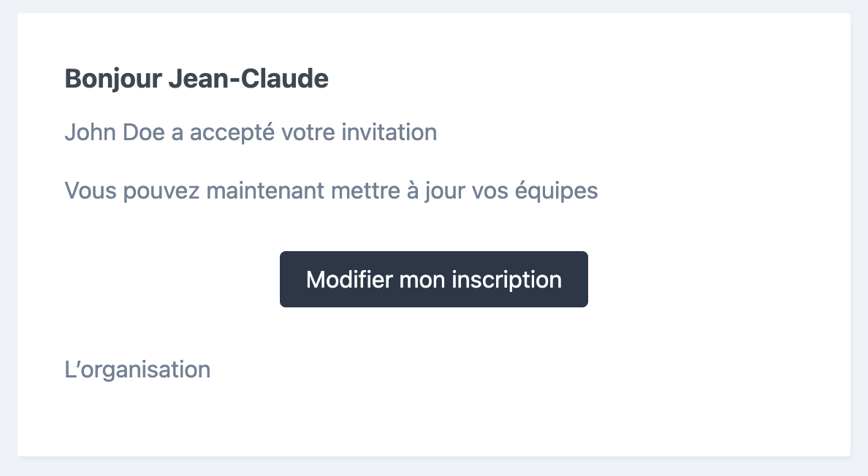Screen dimensions: 868x476
Task: Click the L'organisation signature text
Action: click(x=137, y=369)
